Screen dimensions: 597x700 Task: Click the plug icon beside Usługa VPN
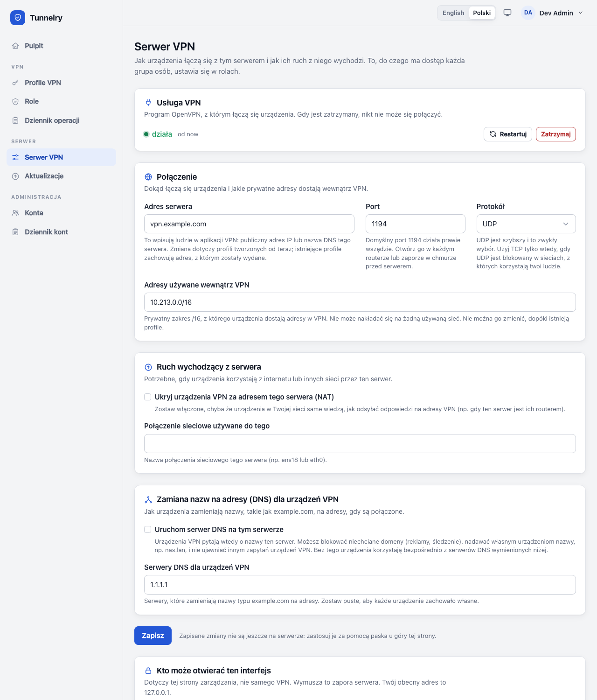click(x=148, y=103)
